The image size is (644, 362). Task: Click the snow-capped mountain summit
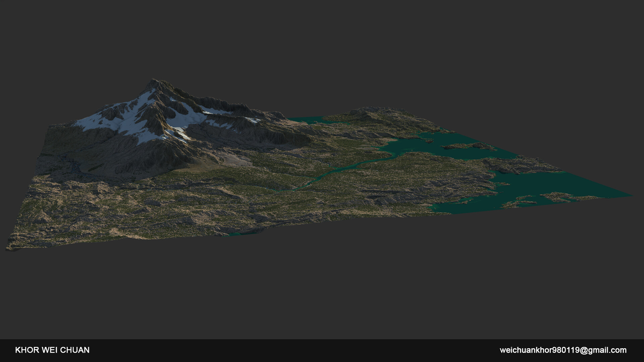tap(154, 81)
